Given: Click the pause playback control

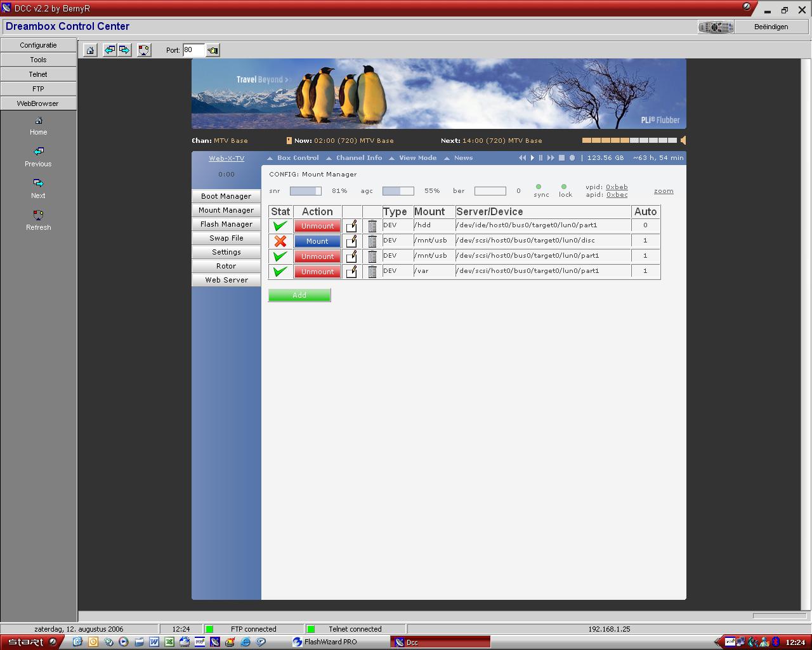Looking at the screenshot, I should 541,158.
